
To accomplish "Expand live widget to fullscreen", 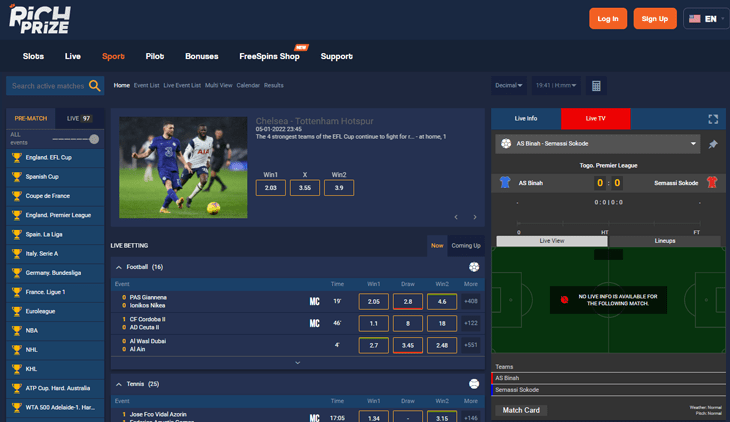I will [713, 119].
